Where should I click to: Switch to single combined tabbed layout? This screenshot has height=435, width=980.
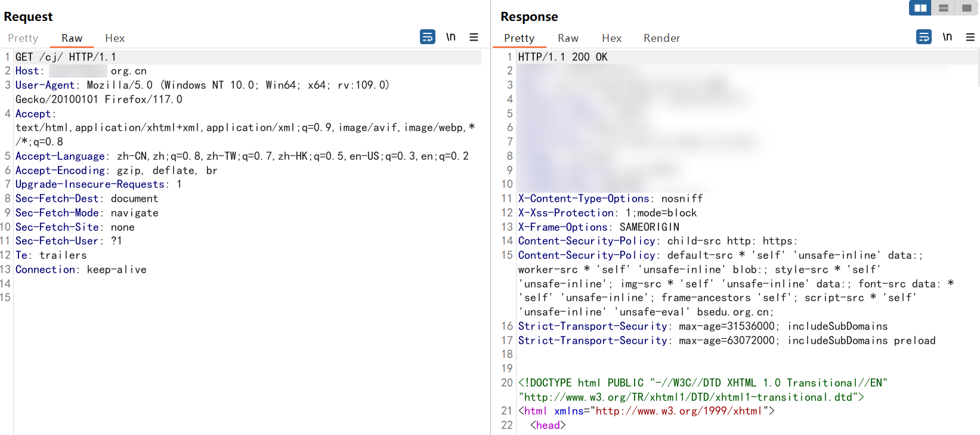[x=967, y=8]
